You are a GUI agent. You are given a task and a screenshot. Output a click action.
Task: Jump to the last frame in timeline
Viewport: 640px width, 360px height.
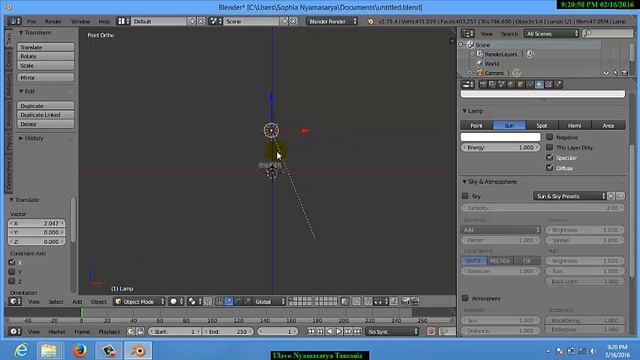358,331
